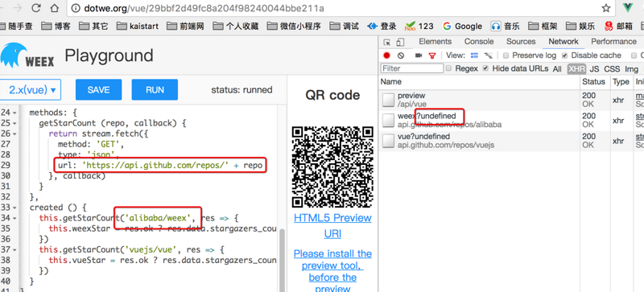This screenshot has width=644, height=292.
Task: Open the 登录 bookmark
Action: tap(382, 27)
